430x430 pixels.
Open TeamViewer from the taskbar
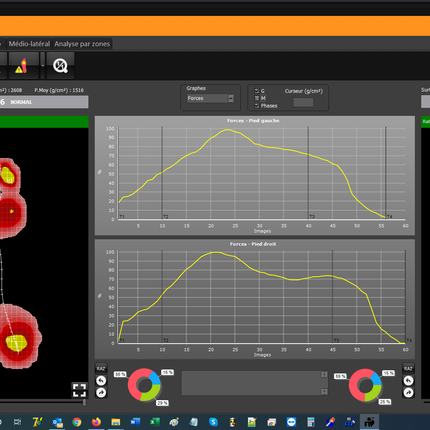291,422
